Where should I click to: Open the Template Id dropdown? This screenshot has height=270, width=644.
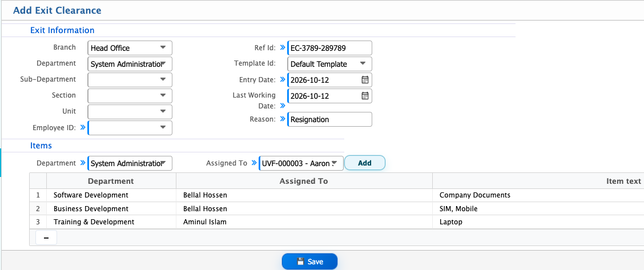tap(329, 64)
